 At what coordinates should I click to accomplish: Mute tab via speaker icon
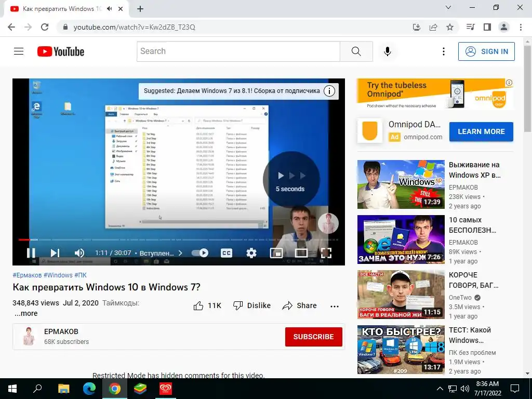pyautogui.click(x=109, y=9)
